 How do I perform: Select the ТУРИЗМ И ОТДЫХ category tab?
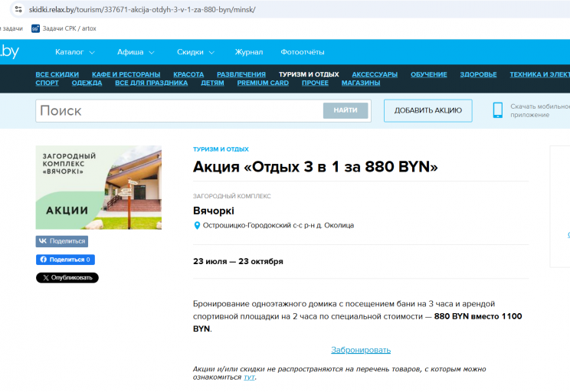pos(309,74)
